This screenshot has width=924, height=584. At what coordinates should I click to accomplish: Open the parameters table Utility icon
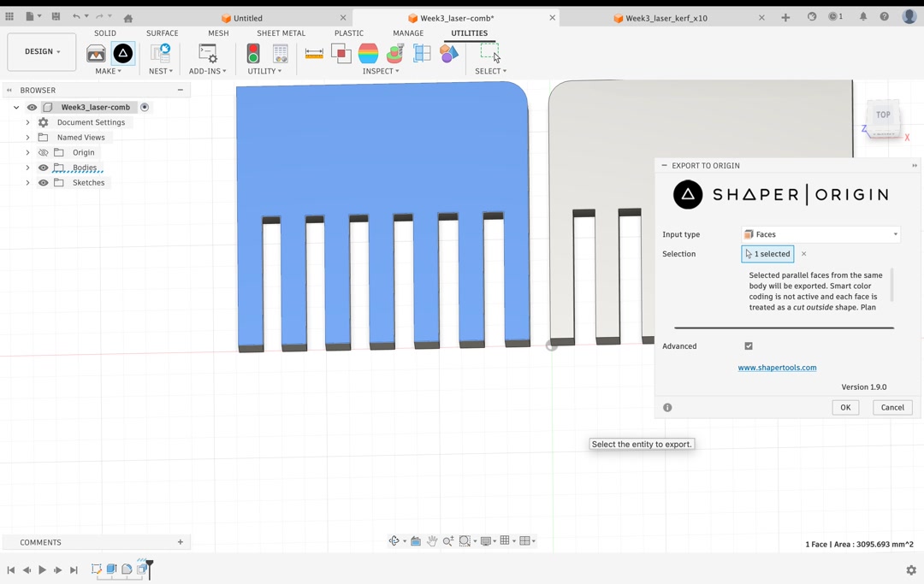(281, 54)
